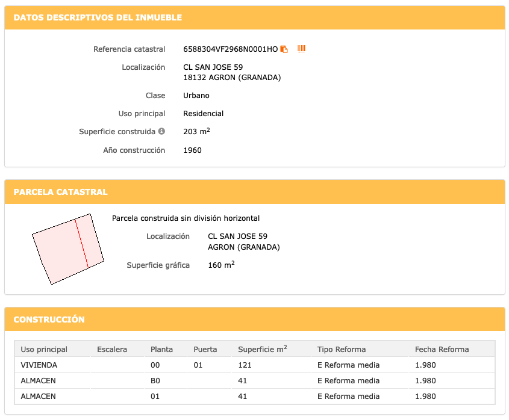Click the 160 m² Superficie gráfica value
Image resolution: width=509 pixels, height=420 pixels.
pyautogui.click(x=220, y=265)
